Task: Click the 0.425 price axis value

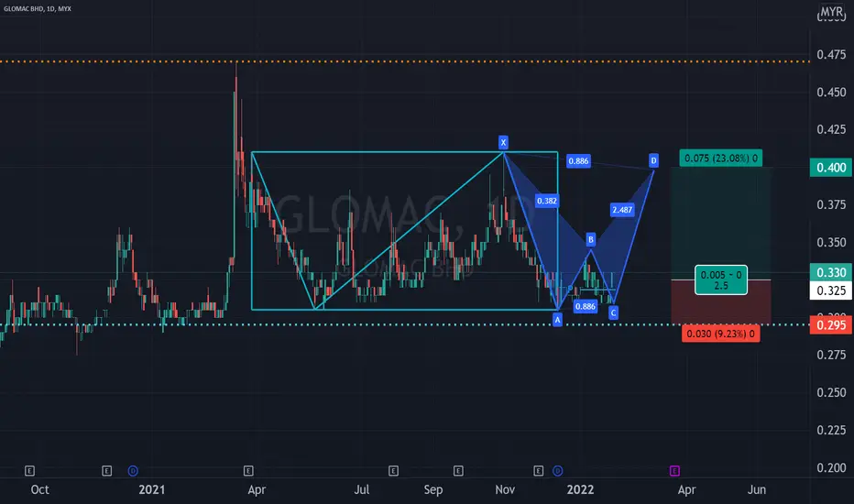Action: click(x=831, y=130)
